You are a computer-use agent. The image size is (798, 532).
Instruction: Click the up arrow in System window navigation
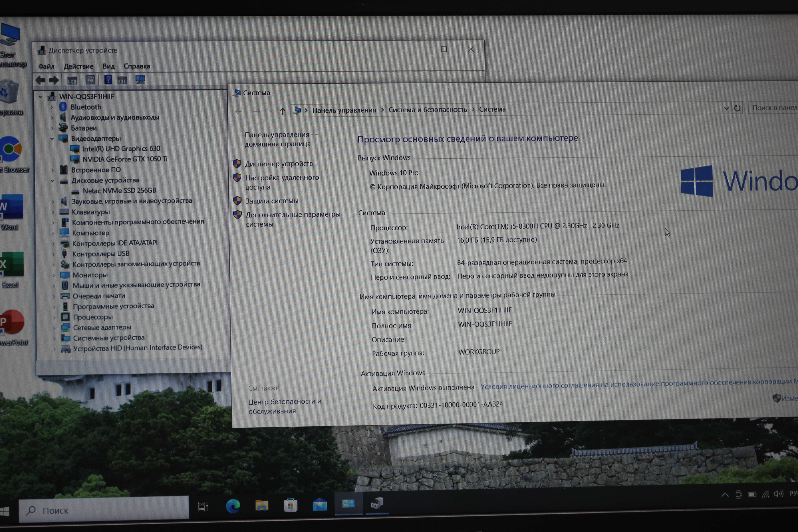282,111
